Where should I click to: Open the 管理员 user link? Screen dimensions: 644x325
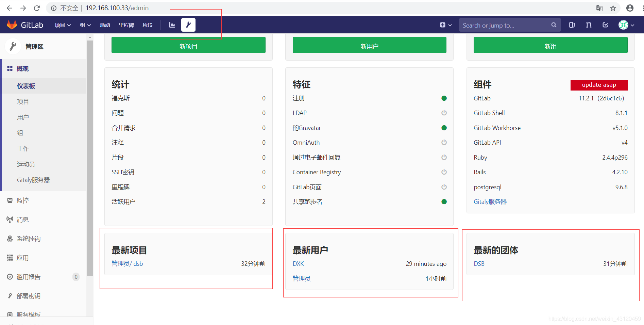pyautogui.click(x=302, y=279)
